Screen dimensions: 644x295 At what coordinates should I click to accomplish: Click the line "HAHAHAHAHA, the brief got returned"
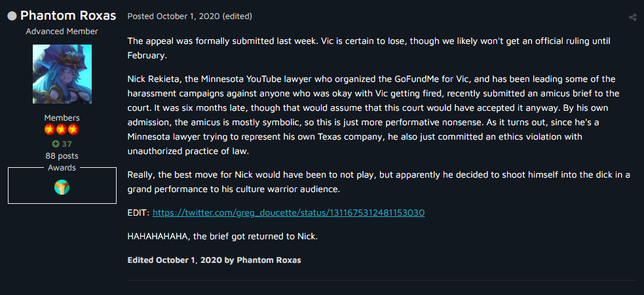[x=223, y=237]
